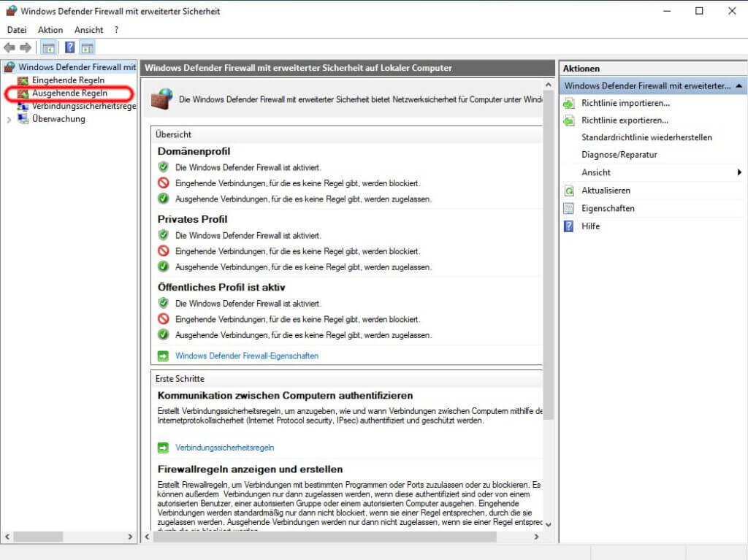This screenshot has height=560, width=748.
Task: Click Hilfe in the Aktionen pane
Action: click(x=590, y=226)
